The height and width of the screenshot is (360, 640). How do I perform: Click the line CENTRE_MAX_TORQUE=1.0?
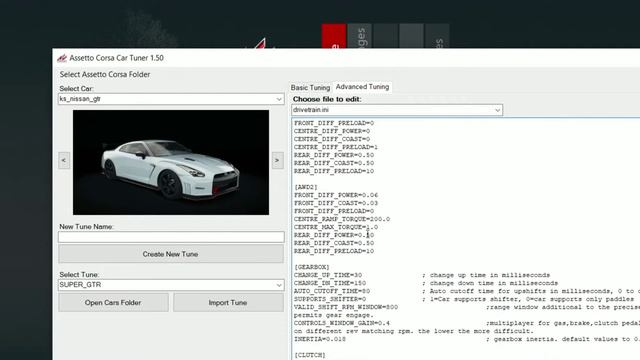click(x=336, y=227)
